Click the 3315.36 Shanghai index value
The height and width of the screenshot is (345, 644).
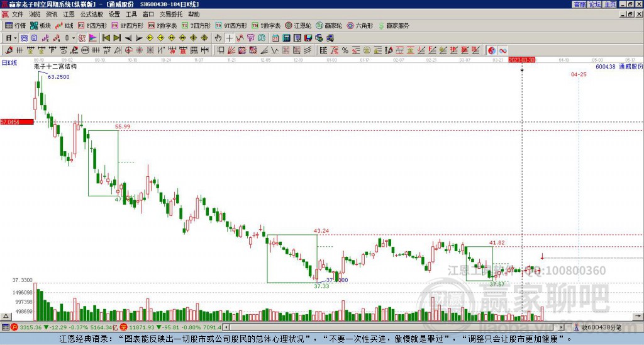click(30, 327)
